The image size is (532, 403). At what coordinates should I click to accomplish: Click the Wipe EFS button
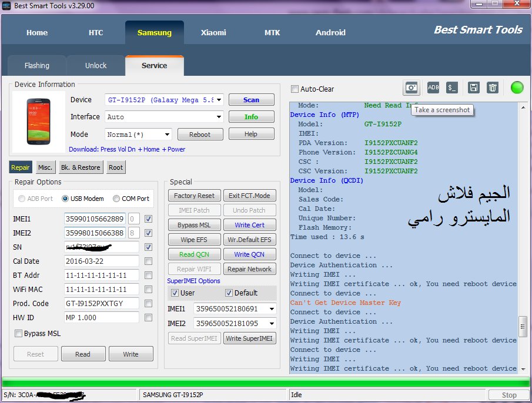click(195, 240)
